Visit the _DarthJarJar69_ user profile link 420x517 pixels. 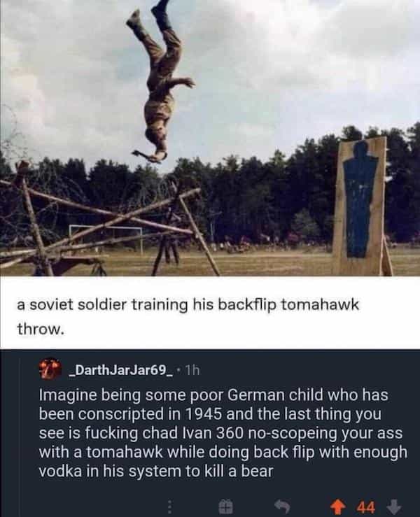pos(120,371)
